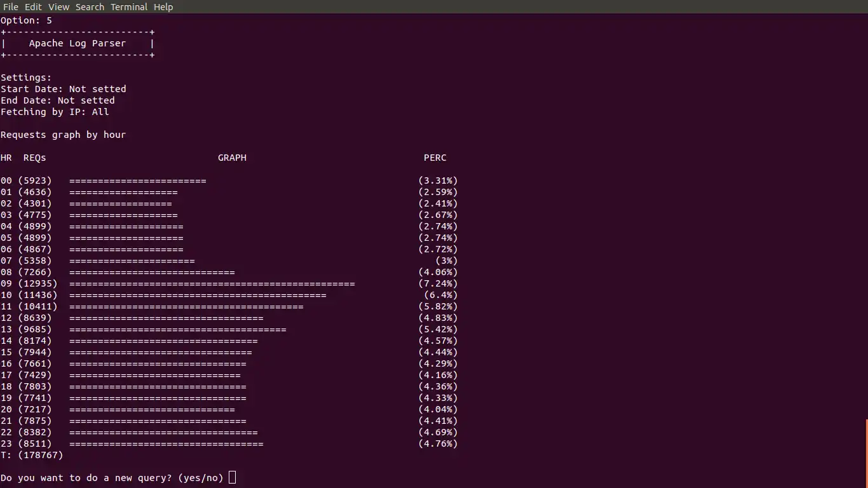Click hour row '13 (9685)'
The height and width of the screenshot is (488, 868).
229,329
